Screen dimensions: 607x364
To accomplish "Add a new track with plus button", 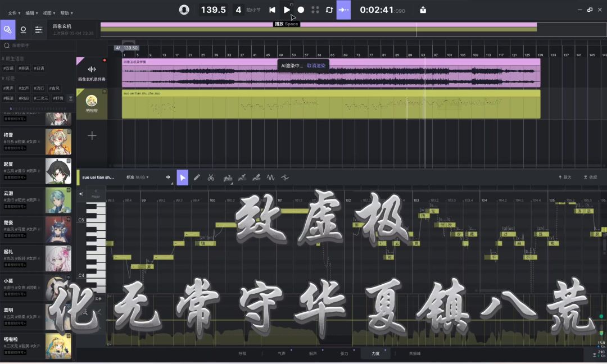I will tap(92, 135).
